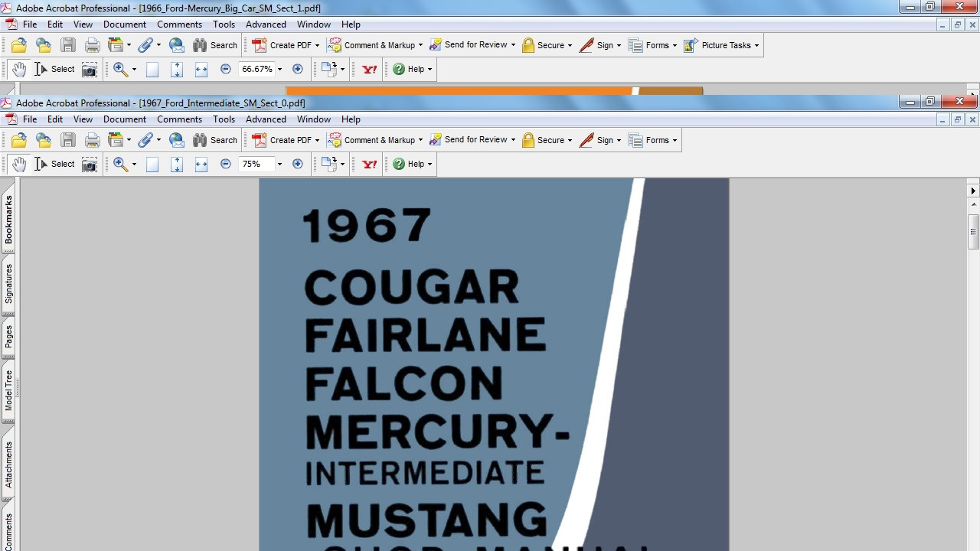Open Document menu in 1967 window
This screenshot has width=980, height=551.
125,119
